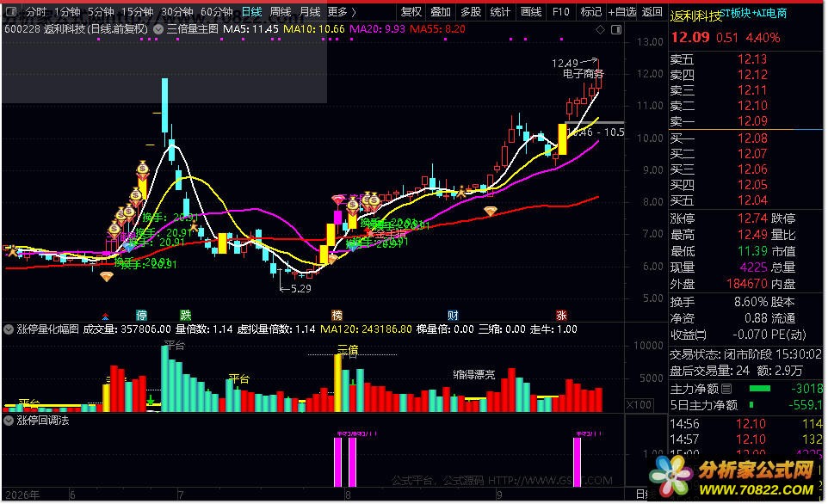Open the 涨停回调法 indicator dropdown

pos(9,421)
